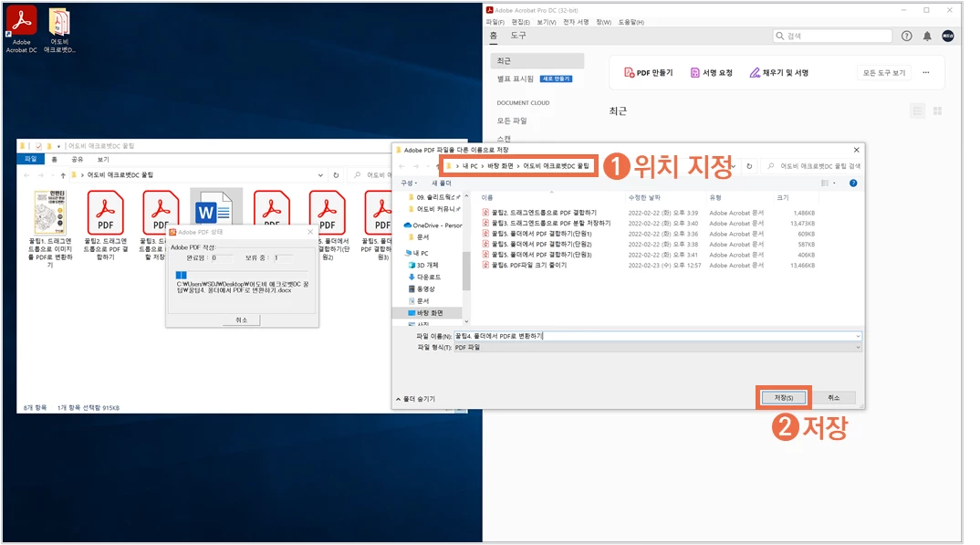The height and width of the screenshot is (545, 980).
Task: Open 파일(F) menu in Acrobat
Action: 495,22
